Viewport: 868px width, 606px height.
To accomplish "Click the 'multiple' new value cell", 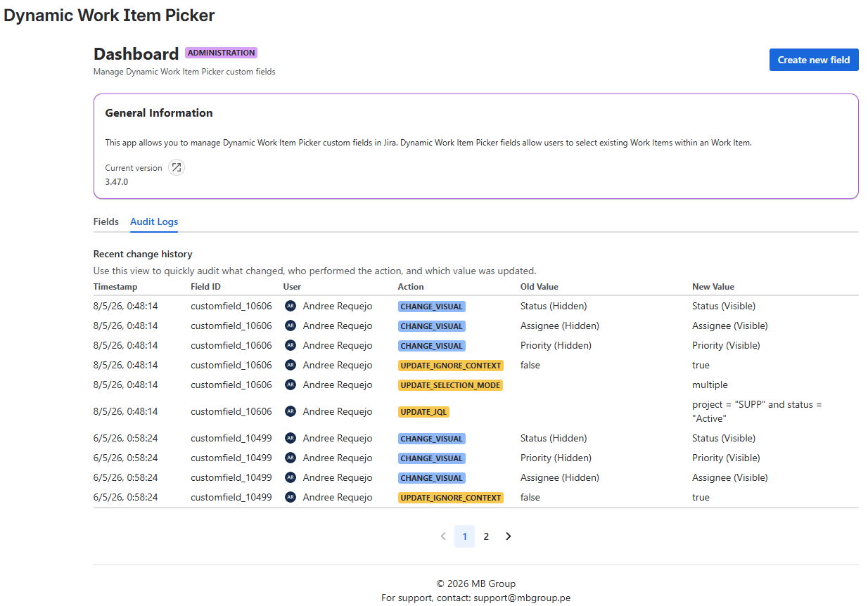I will [710, 385].
